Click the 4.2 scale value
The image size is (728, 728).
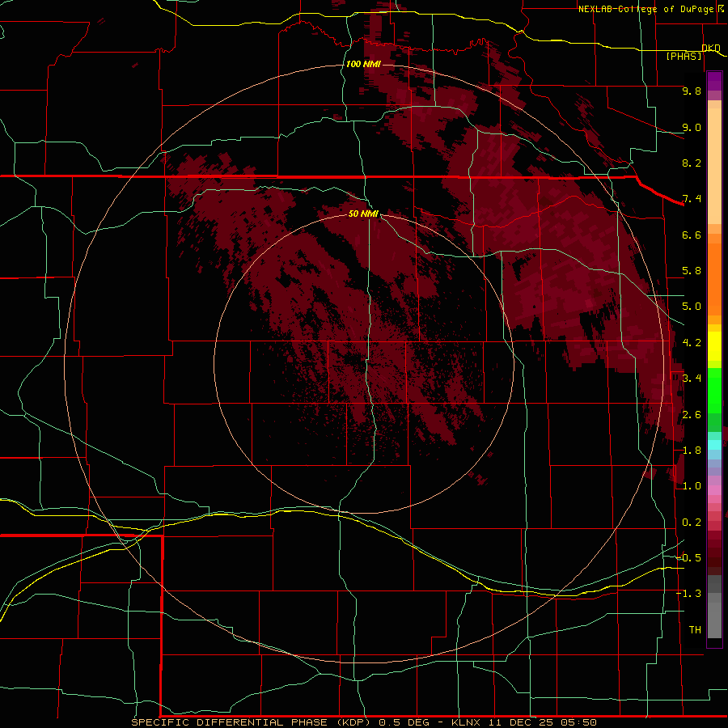point(692,343)
